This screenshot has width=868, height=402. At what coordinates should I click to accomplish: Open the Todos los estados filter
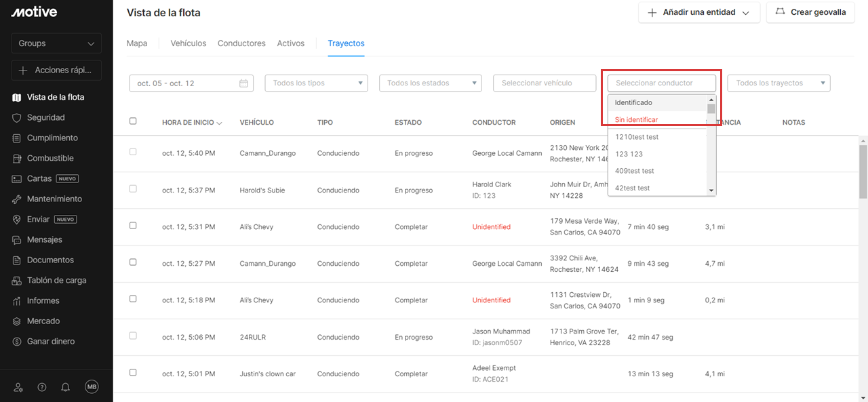(431, 83)
